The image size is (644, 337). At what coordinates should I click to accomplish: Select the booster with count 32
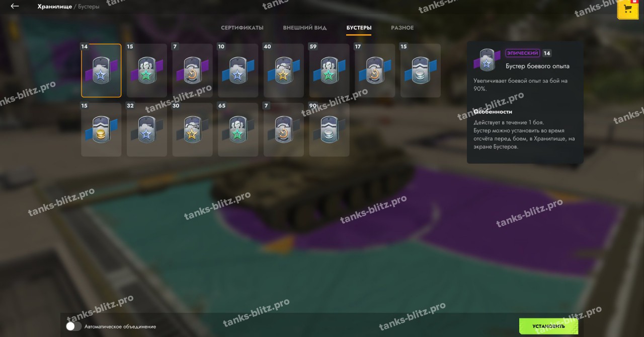[147, 129]
